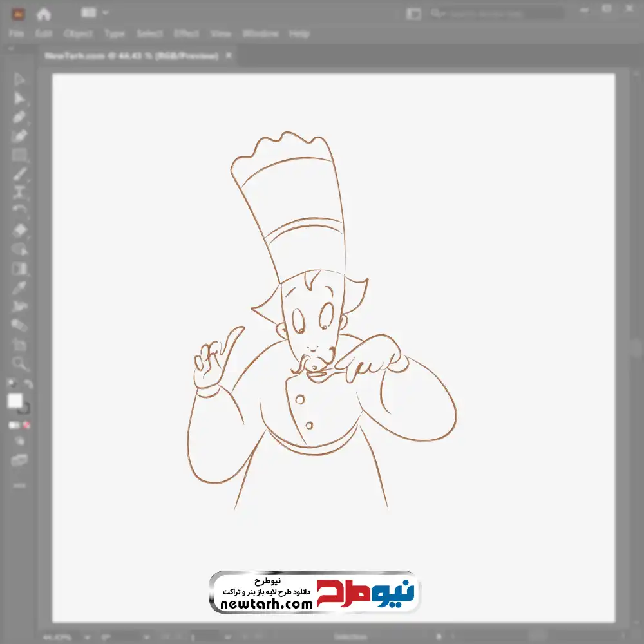Select the Direct Selection tool
This screenshot has width=644, height=644.
point(19,99)
